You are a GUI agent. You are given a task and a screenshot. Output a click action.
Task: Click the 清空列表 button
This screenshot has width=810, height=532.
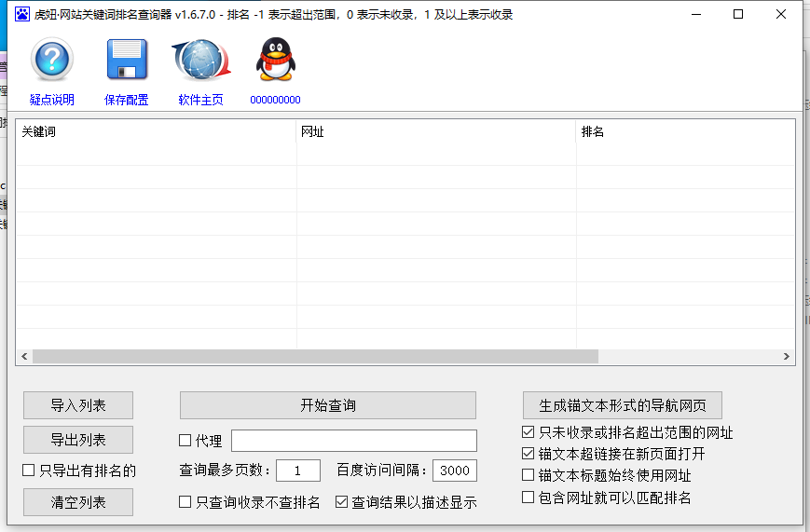coord(78,502)
